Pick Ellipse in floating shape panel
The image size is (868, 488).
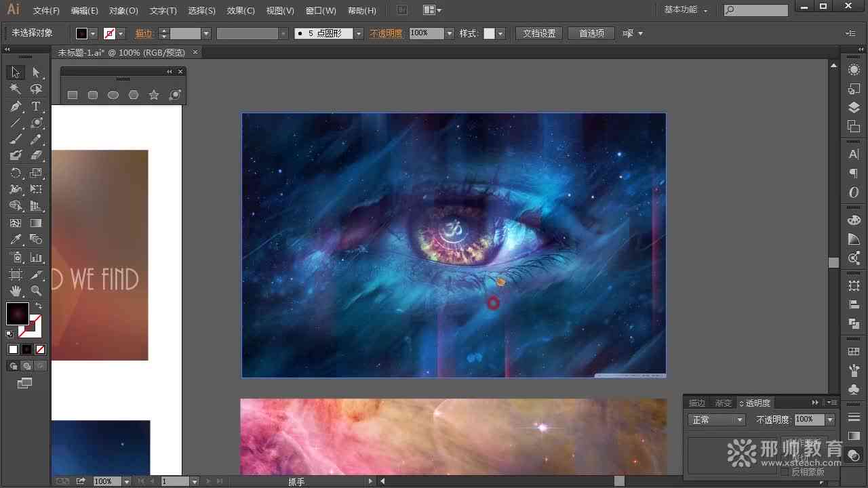(113, 96)
